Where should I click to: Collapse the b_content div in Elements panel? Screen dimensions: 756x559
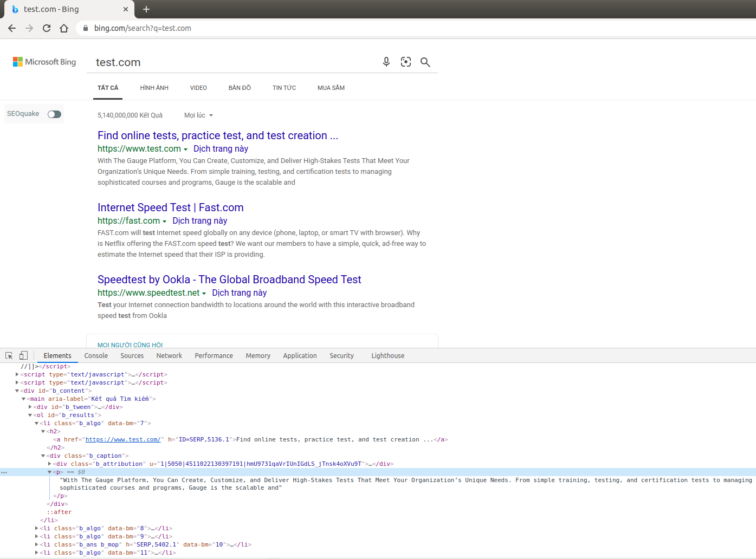(17, 390)
